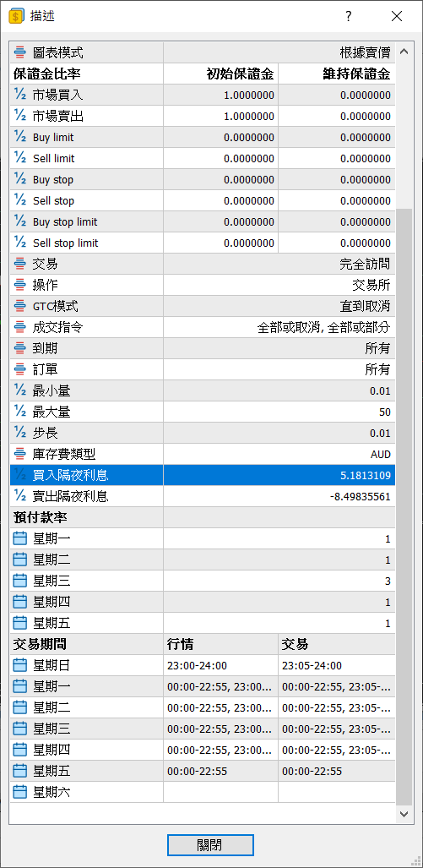Select the 賣出隔夜利息 row
This screenshot has width=423, height=868.
pyautogui.click(x=203, y=497)
